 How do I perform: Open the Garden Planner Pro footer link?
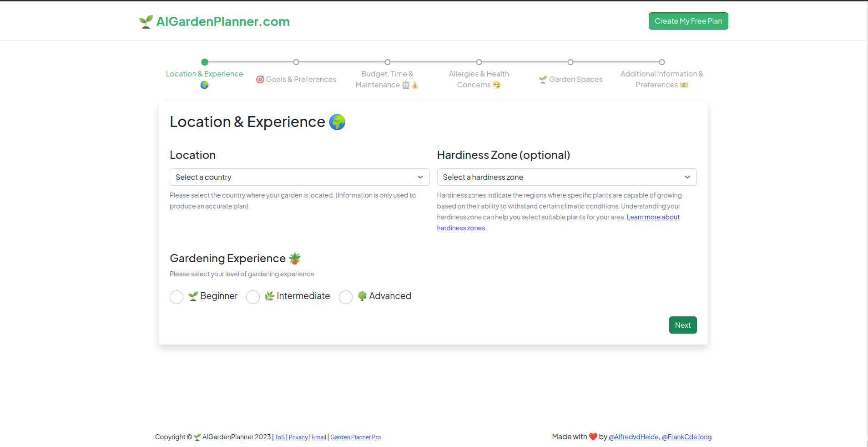click(355, 437)
